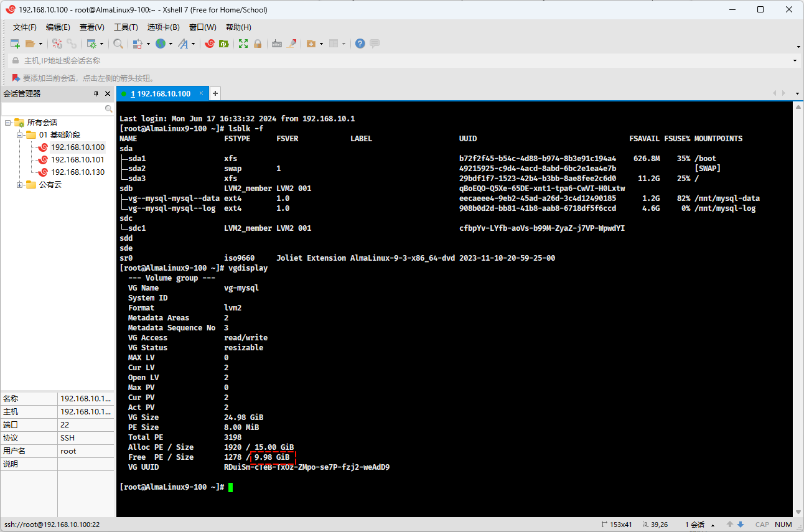Click the red Xshell swirl toolbar icon
Image resolution: width=804 pixels, height=532 pixels.
click(210, 44)
